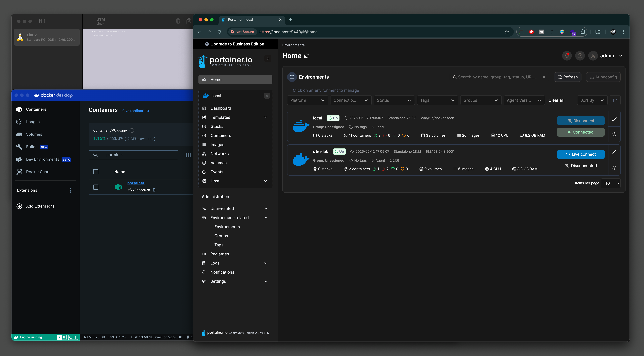Click the pause engine button in Docker Desktop
This screenshot has height=356, width=644.
coord(64,337)
